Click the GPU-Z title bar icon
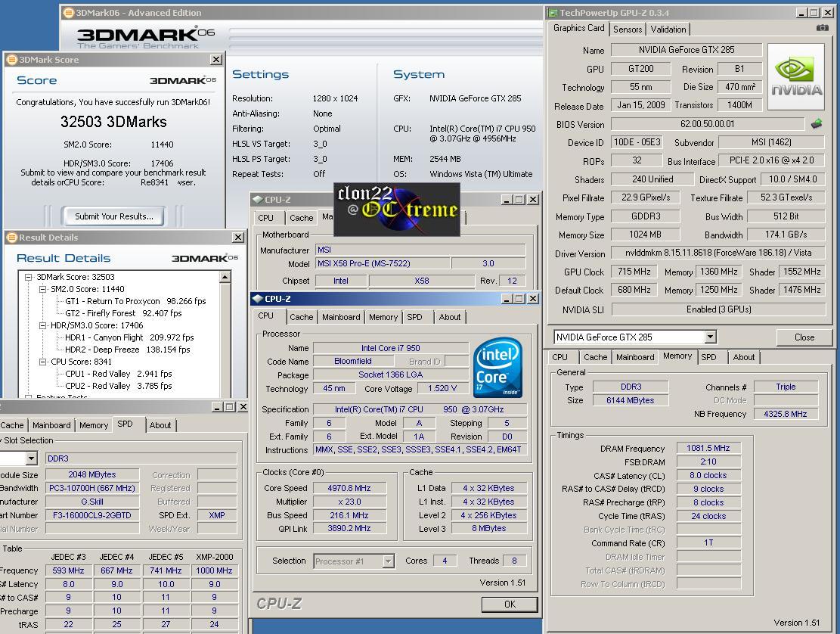 pyautogui.click(x=553, y=12)
